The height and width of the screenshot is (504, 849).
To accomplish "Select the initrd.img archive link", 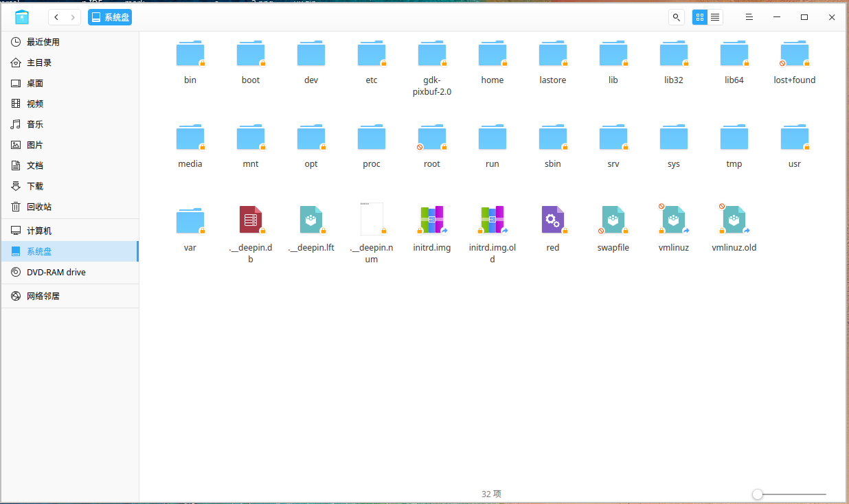I will pyautogui.click(x=432, y=220).
